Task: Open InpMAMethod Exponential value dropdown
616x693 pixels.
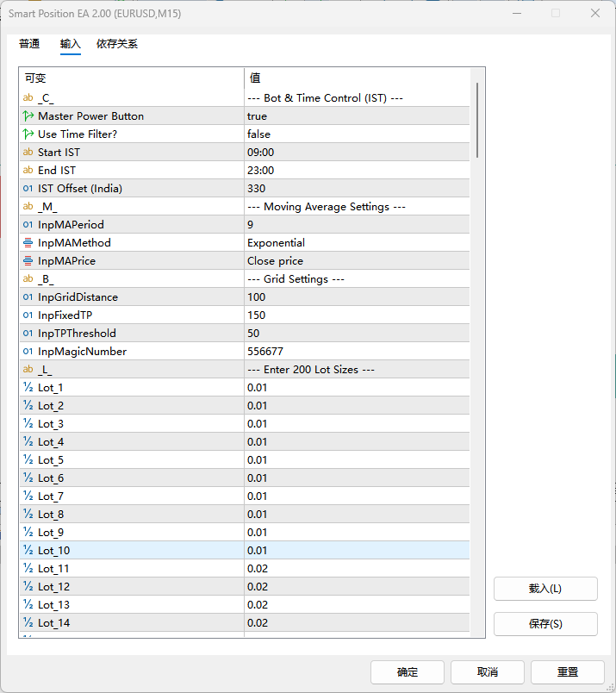Action: pos(357,243)
